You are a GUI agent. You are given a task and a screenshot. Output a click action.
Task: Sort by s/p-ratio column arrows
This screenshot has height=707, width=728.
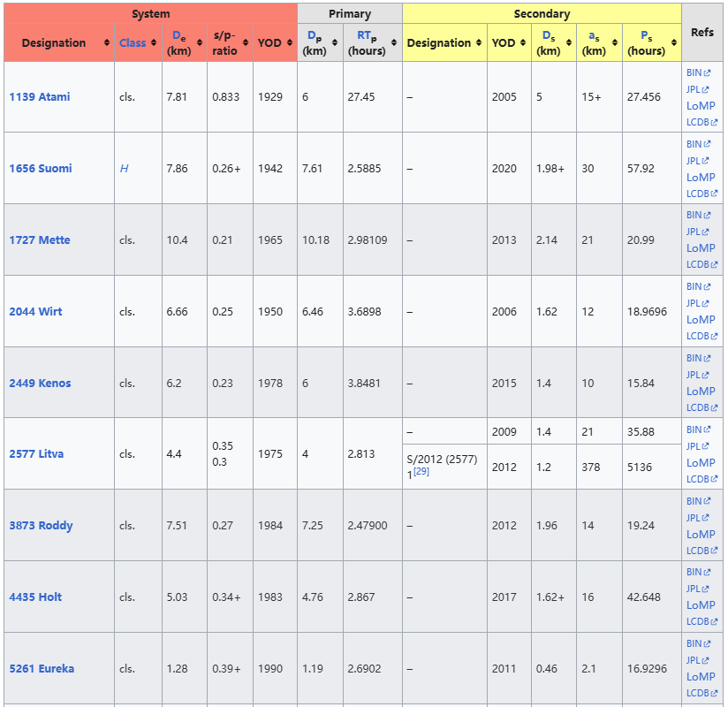point(246,43)
